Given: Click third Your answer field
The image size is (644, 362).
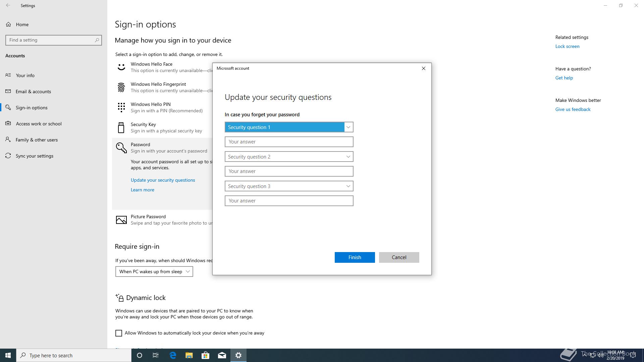Looking at the screenshot, I should pyautogui.click(x=289, y=201).
